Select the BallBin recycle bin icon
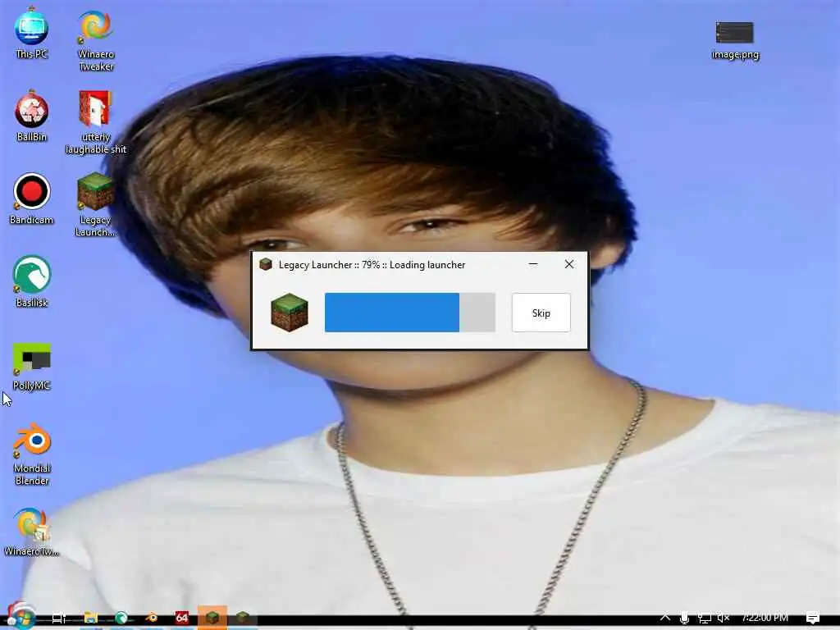 coord(32,116)
